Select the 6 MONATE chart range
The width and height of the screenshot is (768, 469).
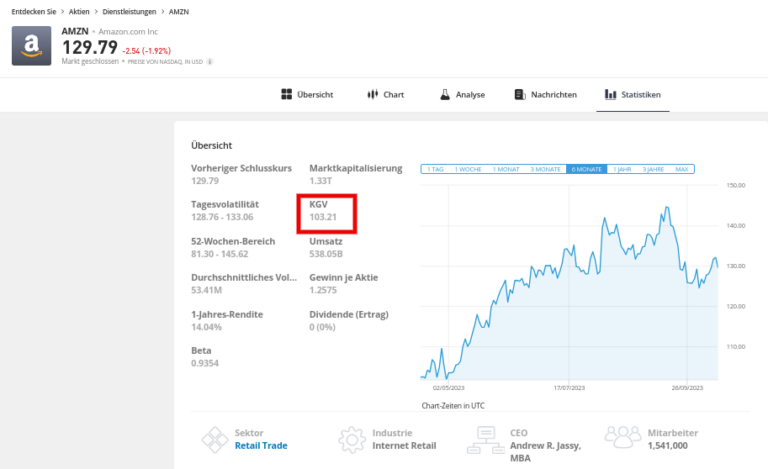[586, 169]
